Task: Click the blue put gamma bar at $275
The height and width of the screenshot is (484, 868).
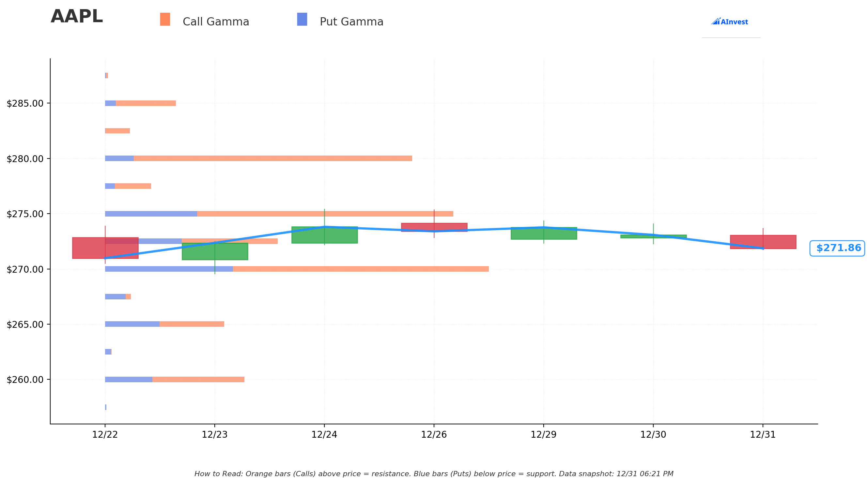Action: [151, 214]
